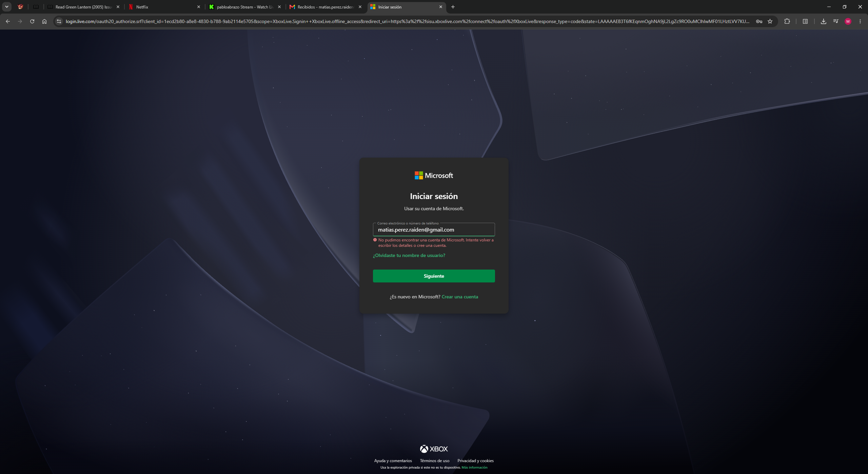868x474 pixels.
Task: Open the media control icon
Action: click(836, 21)
